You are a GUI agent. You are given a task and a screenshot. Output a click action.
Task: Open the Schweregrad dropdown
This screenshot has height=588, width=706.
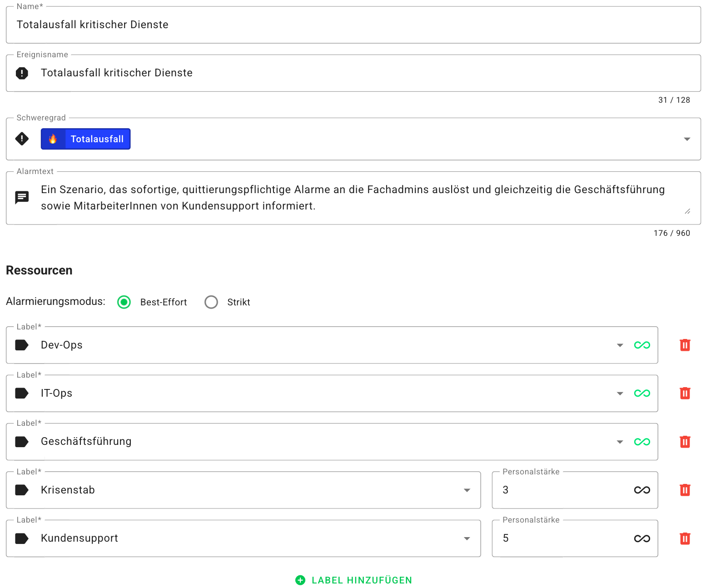687,139
